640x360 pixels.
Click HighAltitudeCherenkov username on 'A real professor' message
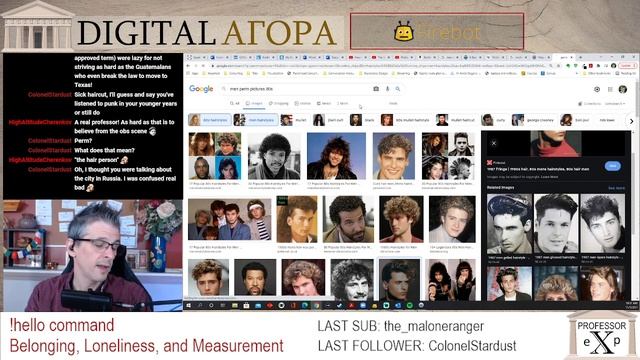click(x=40, y=122)
